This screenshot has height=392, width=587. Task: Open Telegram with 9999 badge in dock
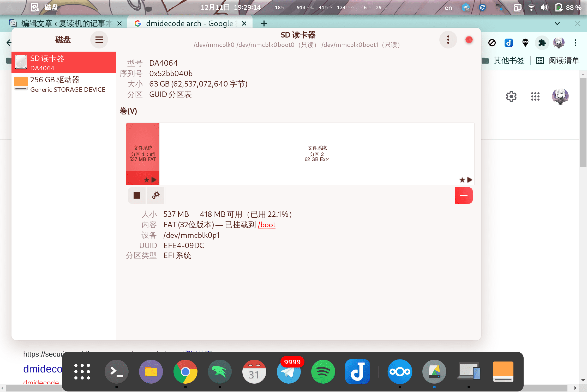[289, 372]
